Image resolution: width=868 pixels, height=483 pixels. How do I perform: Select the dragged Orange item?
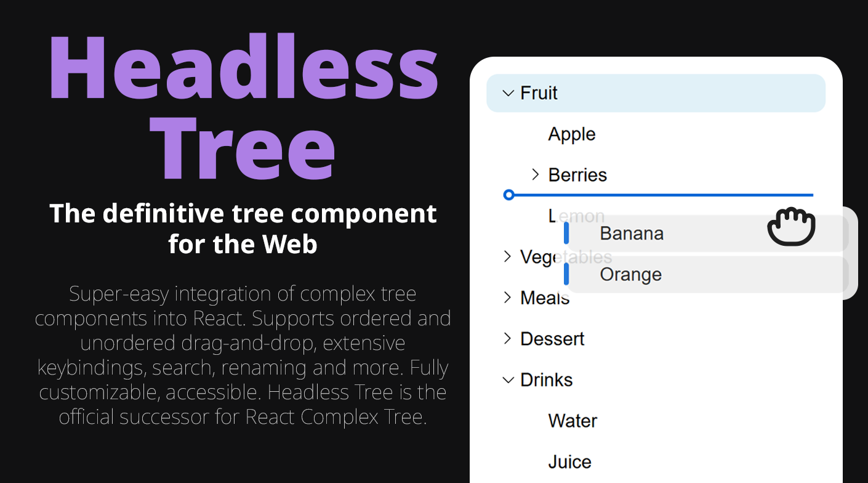coord(630,274)
